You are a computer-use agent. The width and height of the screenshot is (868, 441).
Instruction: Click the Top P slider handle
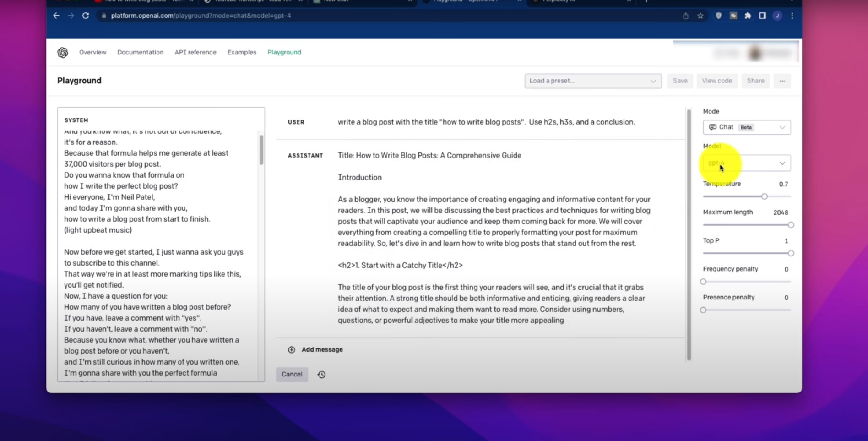[x=791, y=253]
